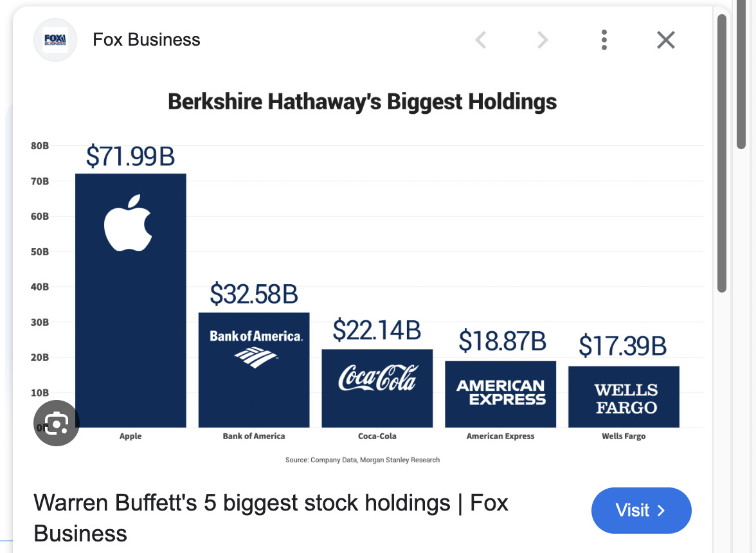This screenshot has width=756, height=553.
Task: Click the Morgan Stanley Research source text
Action: 399,460
